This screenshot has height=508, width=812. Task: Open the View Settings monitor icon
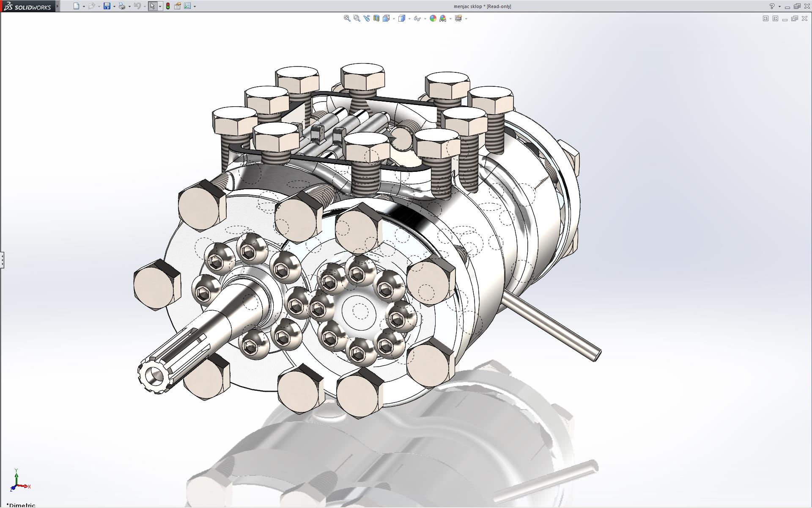point(458,18)
